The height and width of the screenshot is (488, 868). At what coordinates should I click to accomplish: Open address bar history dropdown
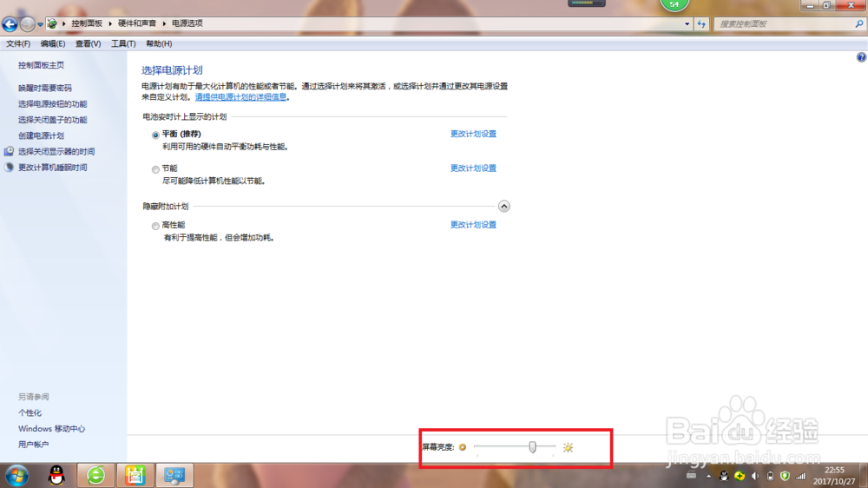tap(687, 23)
